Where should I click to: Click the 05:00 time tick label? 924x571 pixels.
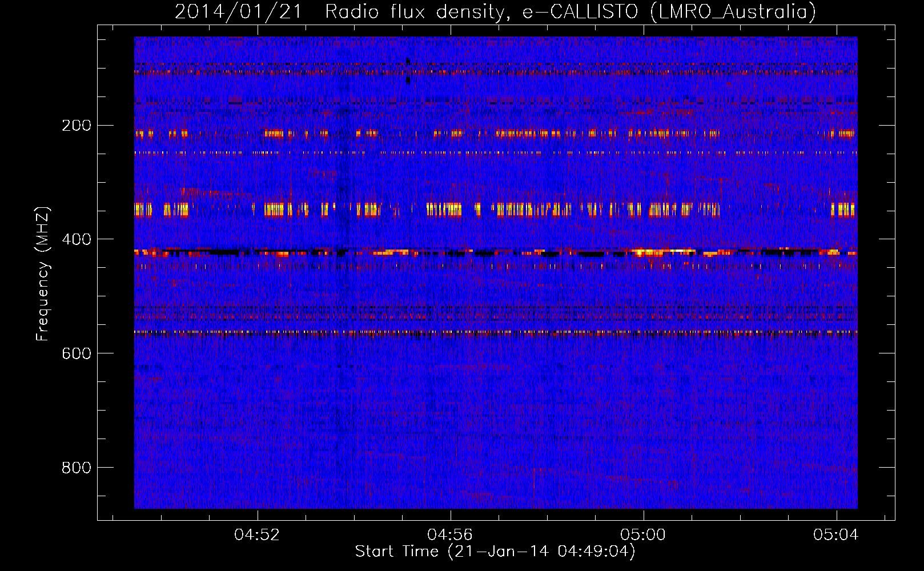point(643,535)
